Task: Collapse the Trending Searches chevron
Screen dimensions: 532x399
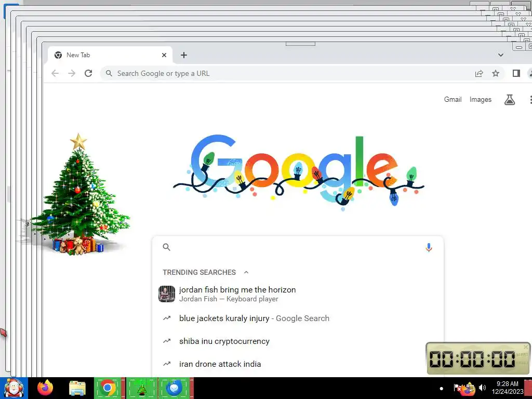Action: tap(246, 272)
